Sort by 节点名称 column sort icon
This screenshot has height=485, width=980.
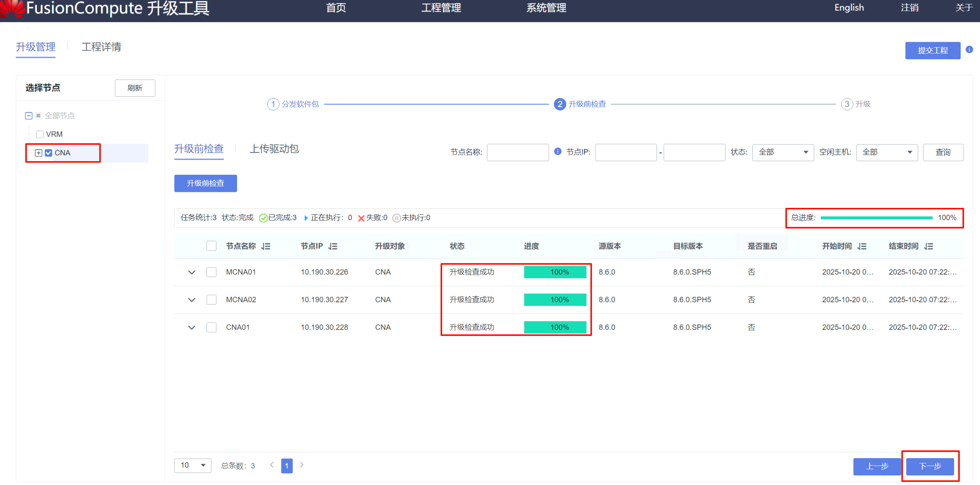point(266,246)
